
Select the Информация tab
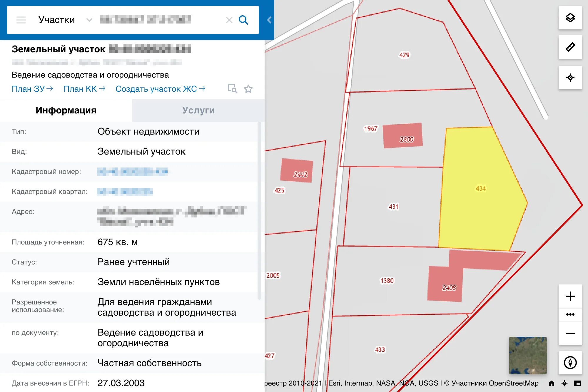pos(66,110)
